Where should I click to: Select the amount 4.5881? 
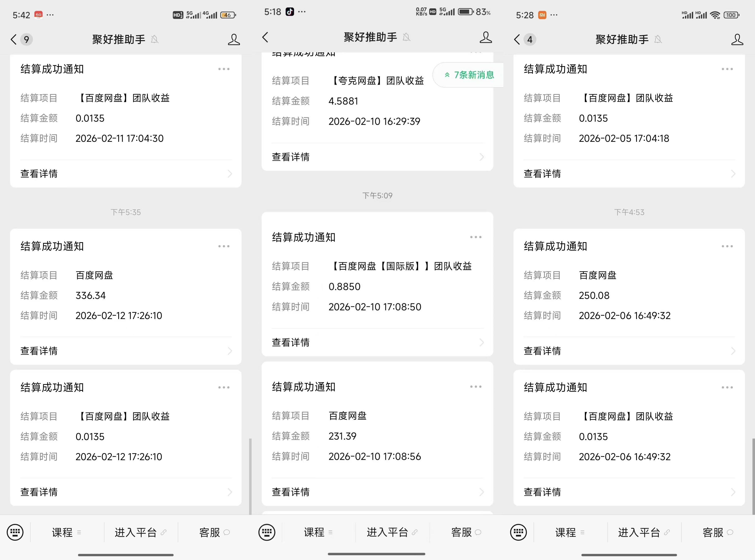343,101
